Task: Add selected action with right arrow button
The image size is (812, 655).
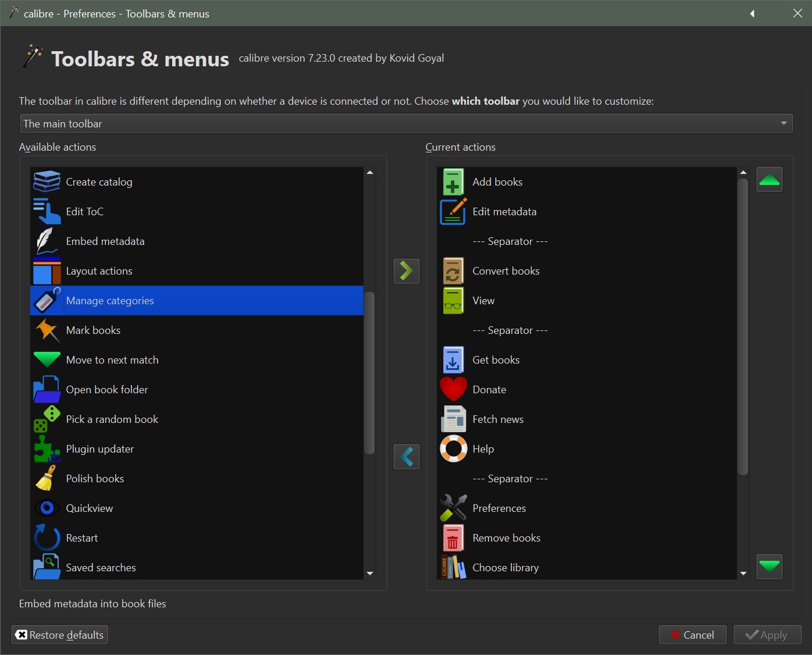Action: (x=407, y=271)
